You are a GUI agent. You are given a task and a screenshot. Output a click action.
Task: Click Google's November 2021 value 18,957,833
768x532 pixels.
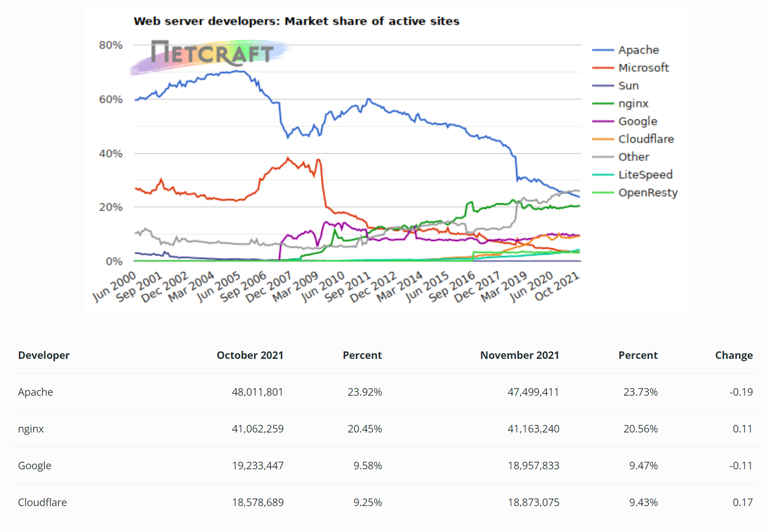point(533,465)
